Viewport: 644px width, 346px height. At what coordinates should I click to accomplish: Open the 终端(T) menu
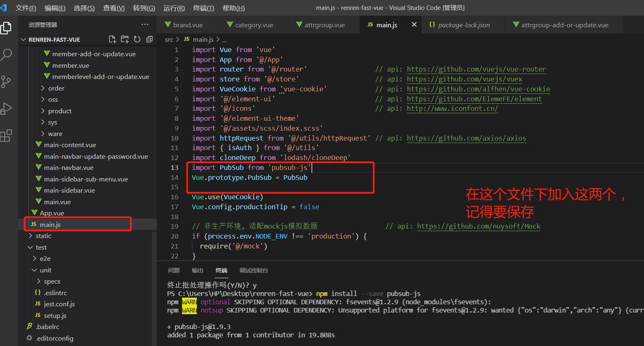[203, 8]
